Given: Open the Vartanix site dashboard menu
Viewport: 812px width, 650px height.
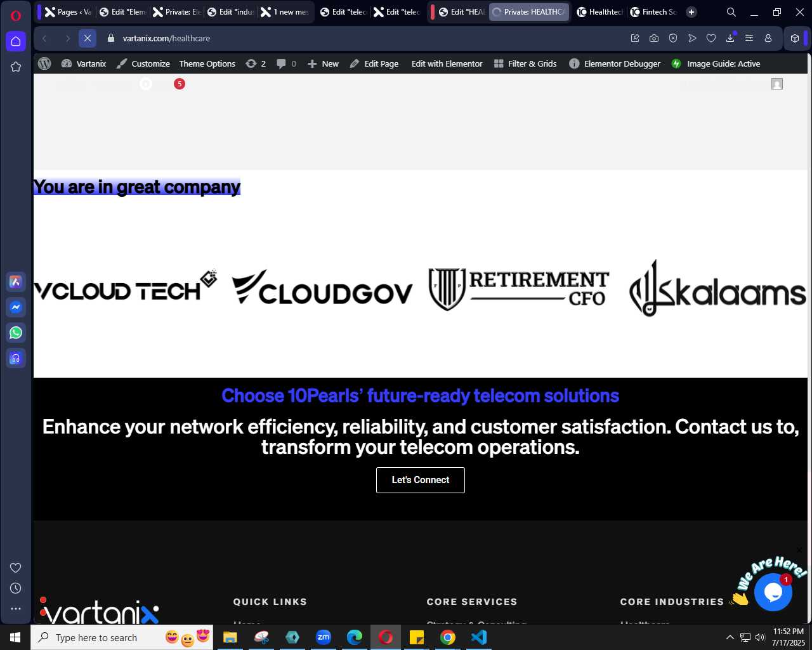Looking at the screenshot, I should tap(83, 63).
